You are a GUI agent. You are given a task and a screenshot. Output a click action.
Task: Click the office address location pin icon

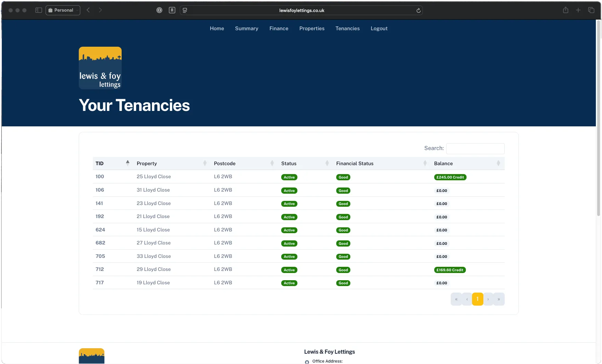coord(306,362)
